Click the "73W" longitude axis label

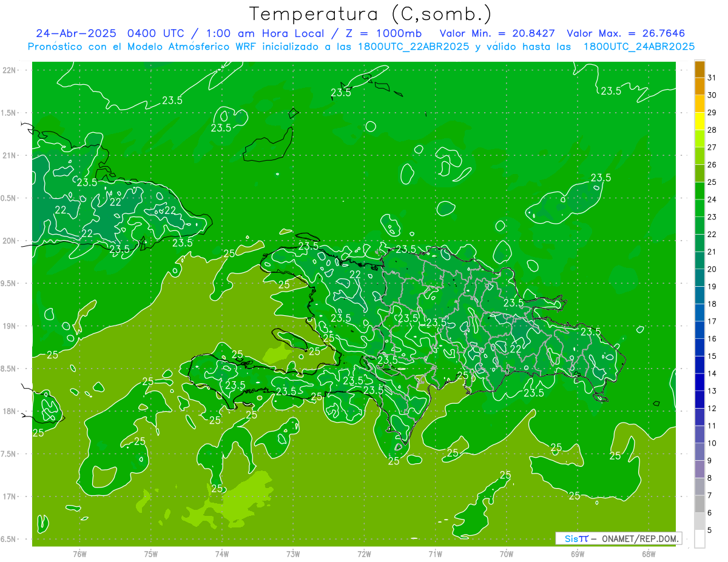(293, 554)
